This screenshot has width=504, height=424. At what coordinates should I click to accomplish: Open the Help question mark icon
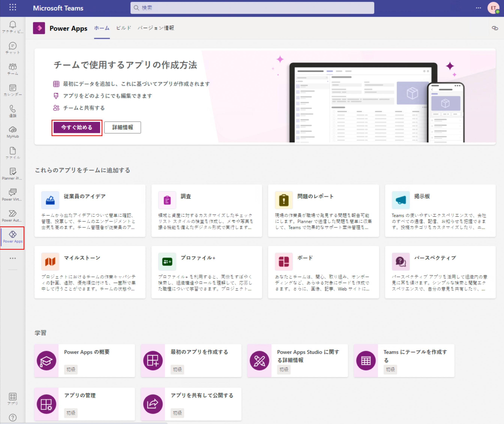coord(13,417)
